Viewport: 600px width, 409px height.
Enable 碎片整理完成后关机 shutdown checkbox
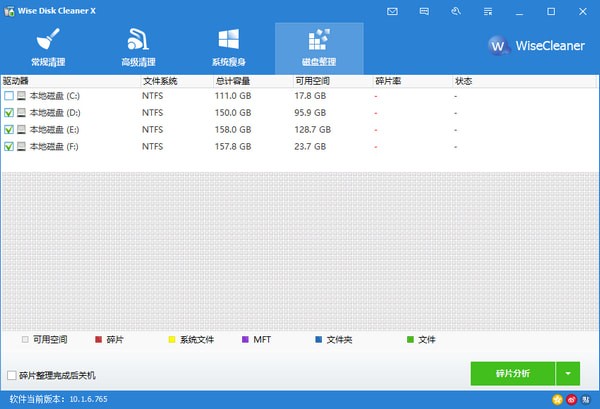[x=11, y=375]
